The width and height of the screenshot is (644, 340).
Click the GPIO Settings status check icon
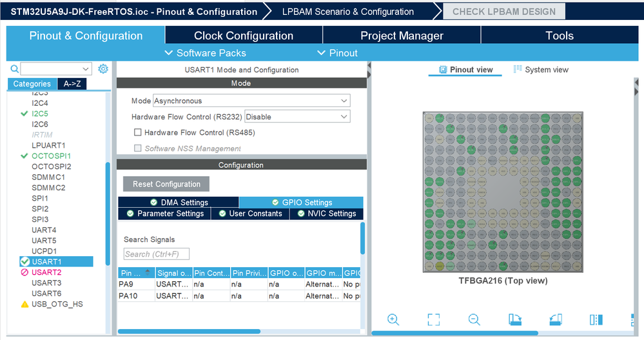click(x=275, y=203)
